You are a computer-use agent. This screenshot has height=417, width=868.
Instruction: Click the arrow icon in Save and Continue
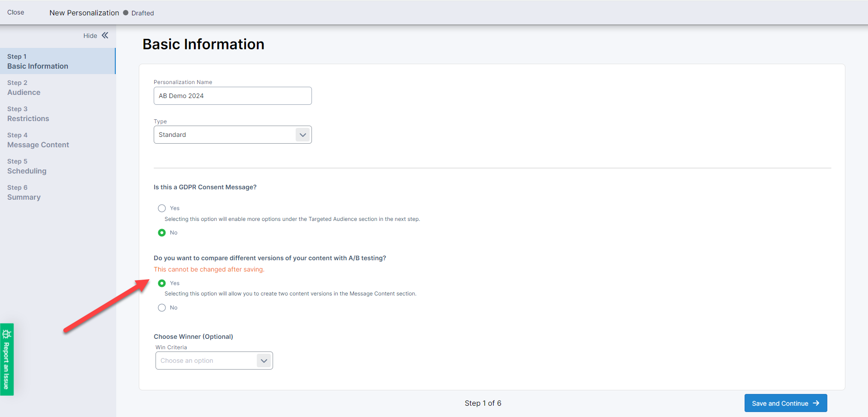816,403
